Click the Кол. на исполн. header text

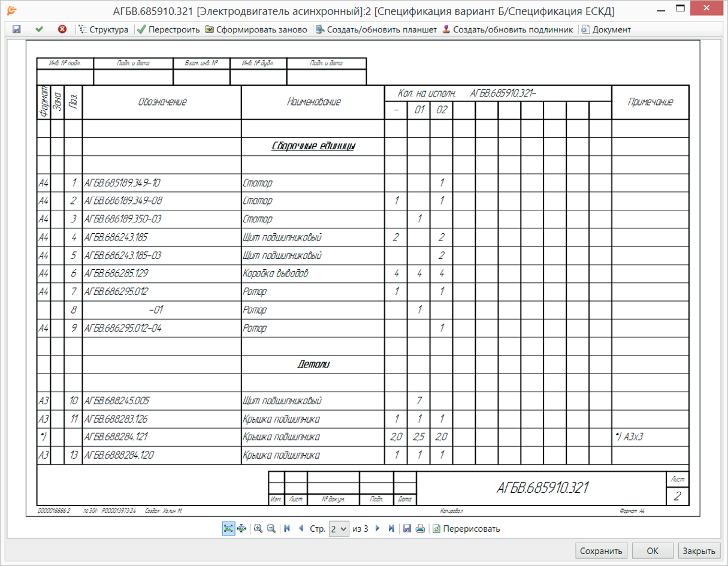point(427,94)
